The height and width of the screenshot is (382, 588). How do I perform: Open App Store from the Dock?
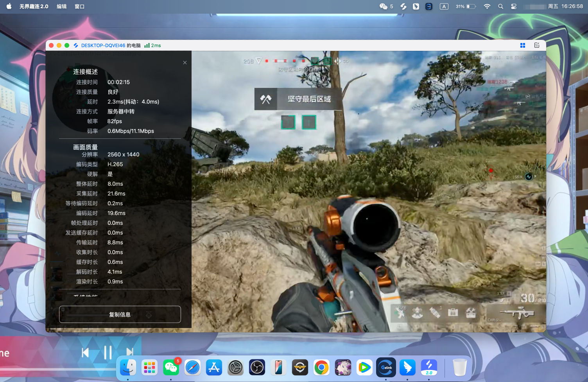point(214,368)
